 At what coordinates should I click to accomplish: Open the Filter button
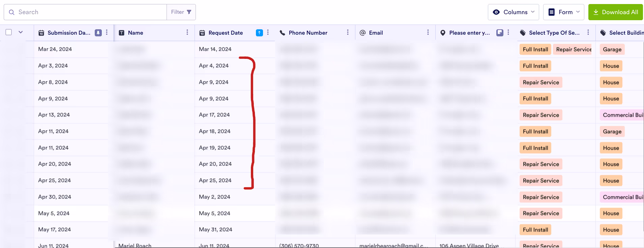[x=181, y=12]
